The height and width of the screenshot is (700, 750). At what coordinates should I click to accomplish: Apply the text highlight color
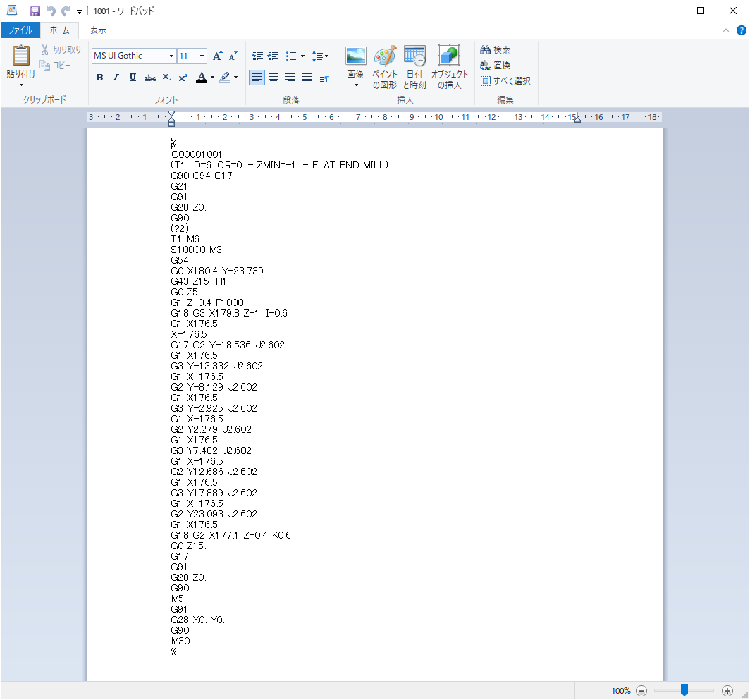coord(225,78)
